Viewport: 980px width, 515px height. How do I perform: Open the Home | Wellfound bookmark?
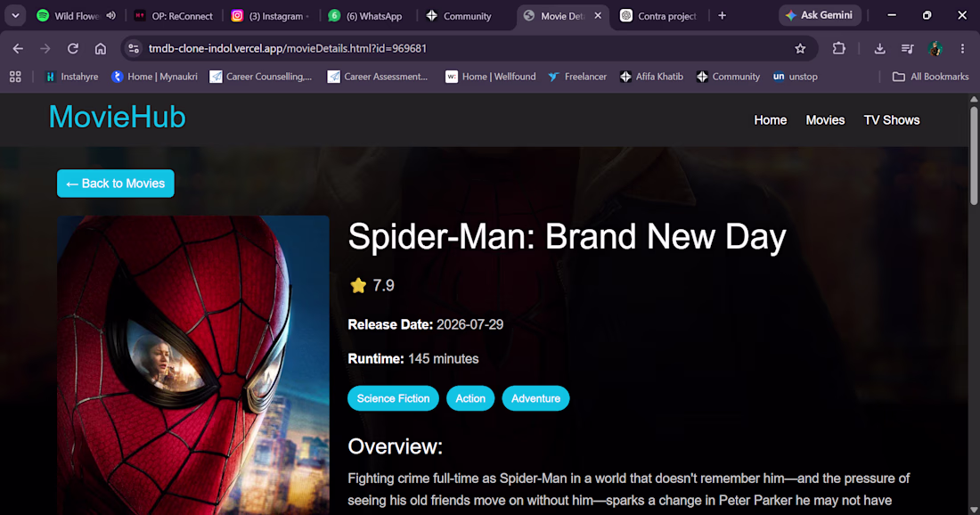click(491, 77)
